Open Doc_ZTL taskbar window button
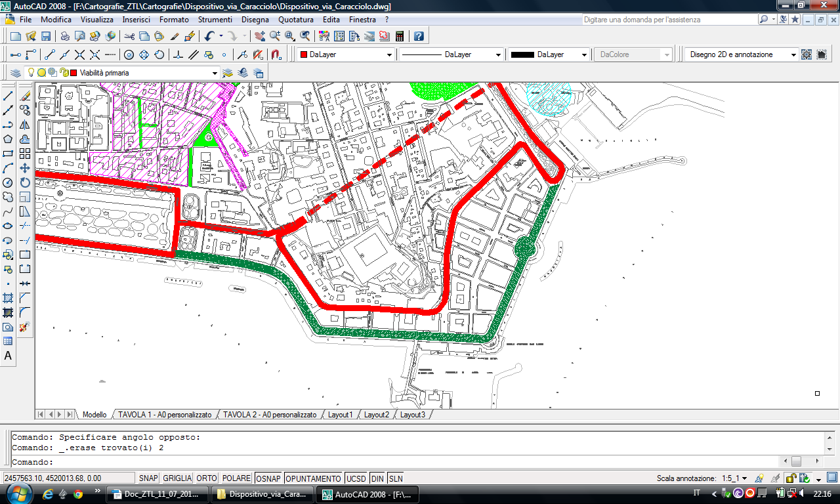840x504 pixels. tap(158, 494)
